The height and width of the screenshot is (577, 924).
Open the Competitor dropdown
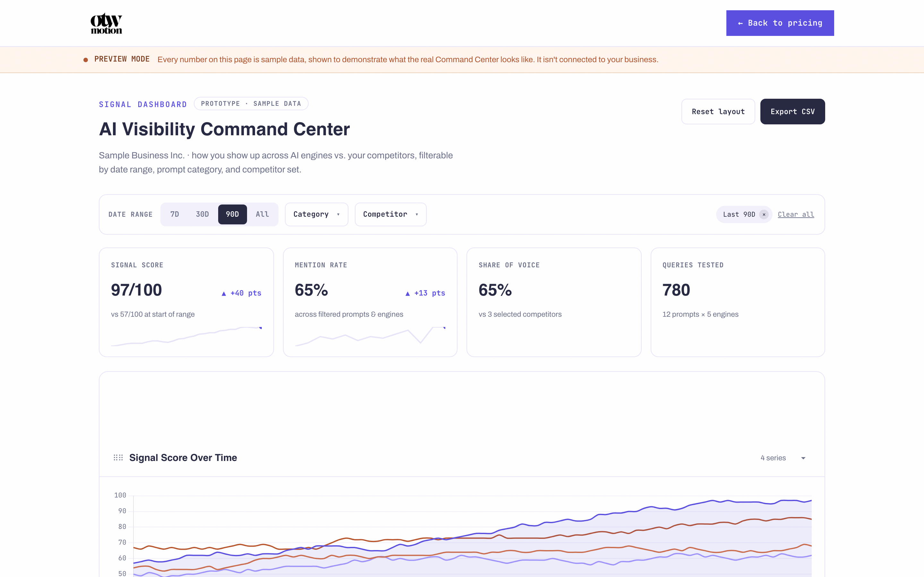tap(390, 214)
